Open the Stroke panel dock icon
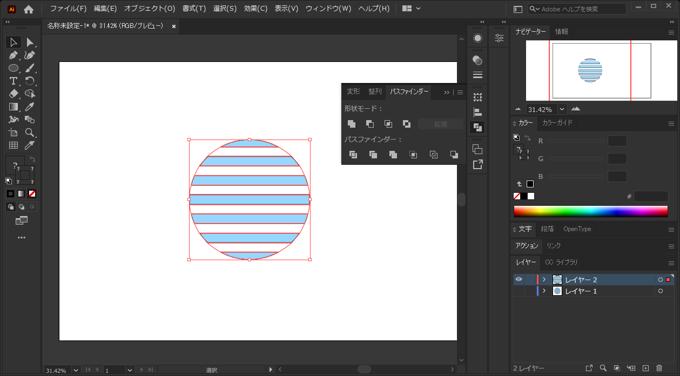 point(477,75)
